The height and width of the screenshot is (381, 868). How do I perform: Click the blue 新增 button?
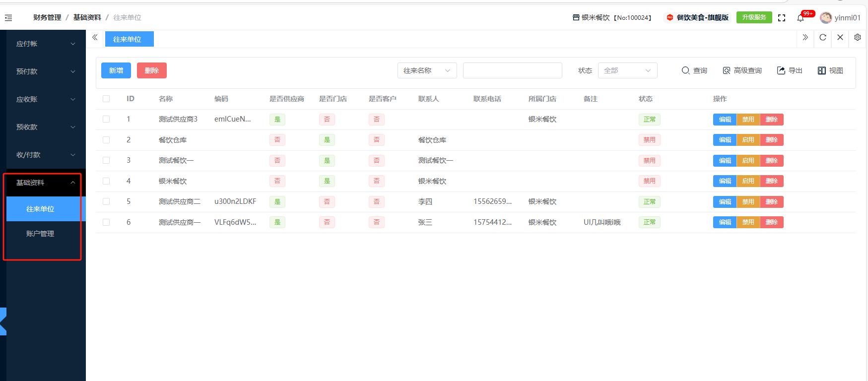[116, 70]
